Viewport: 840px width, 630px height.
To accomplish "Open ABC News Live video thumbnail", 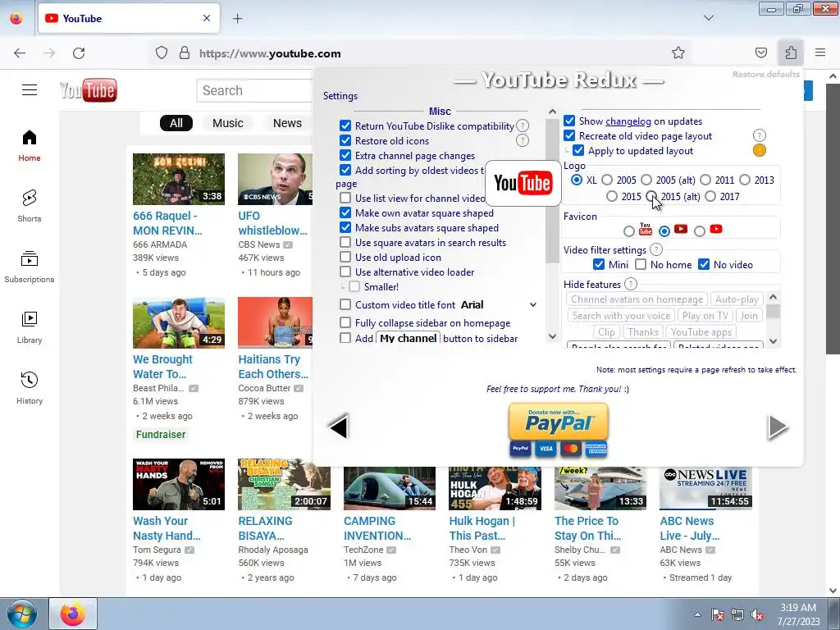I will pyautogui.click(x=705, y=488).
